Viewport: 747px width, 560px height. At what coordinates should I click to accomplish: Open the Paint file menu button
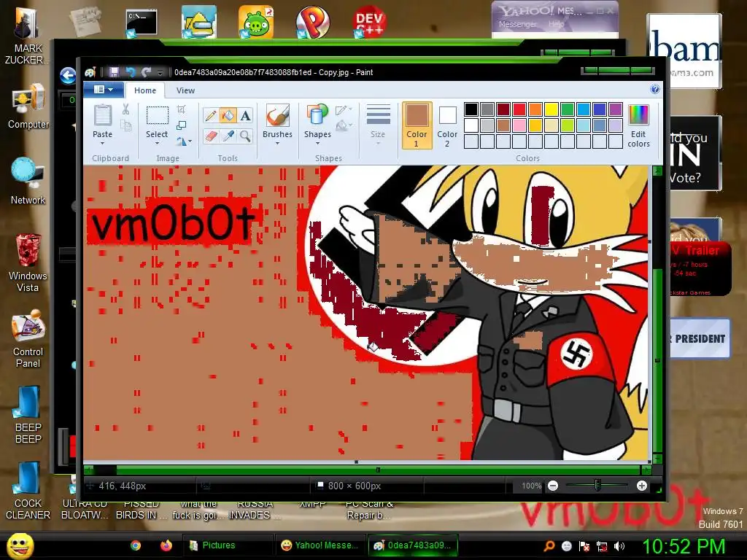point(104,90)
